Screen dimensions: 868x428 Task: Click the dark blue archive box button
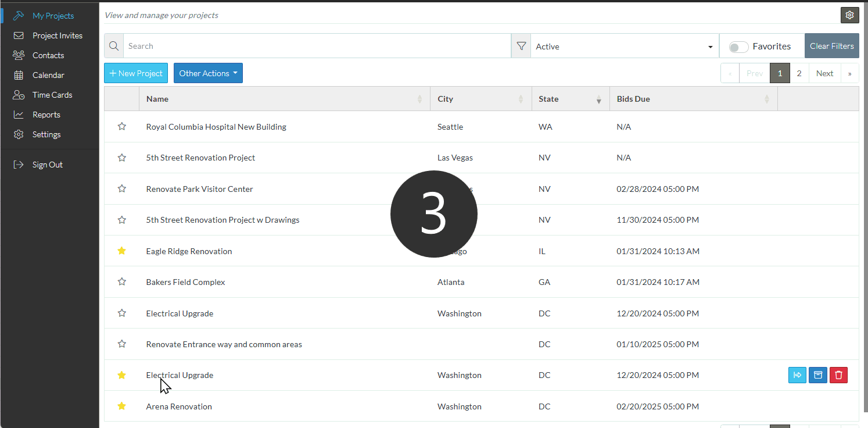[x=818, y=375]
